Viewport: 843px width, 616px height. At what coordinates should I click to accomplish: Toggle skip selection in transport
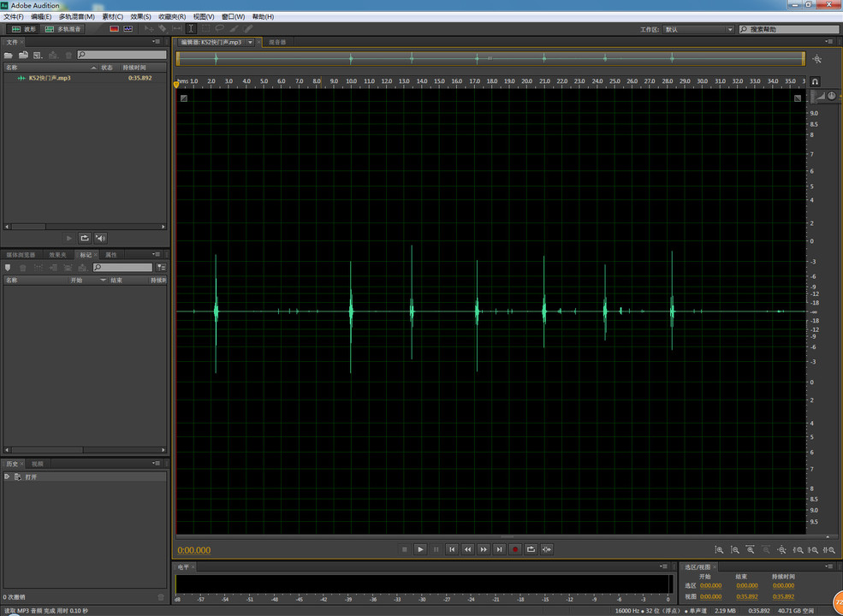pyautogui.click(x=547, y=548)
